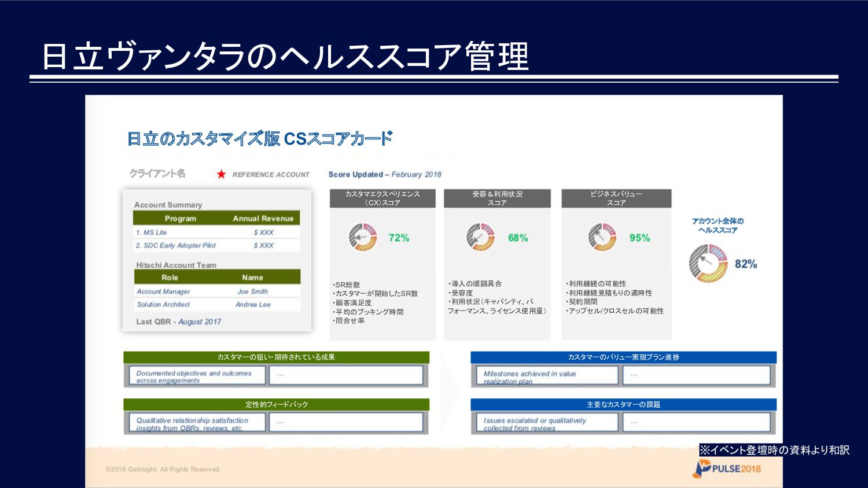The width and height of the screenshot is (868, 488).
Task: Select the 1. MS Lite row
Action: tap(216, 232)
